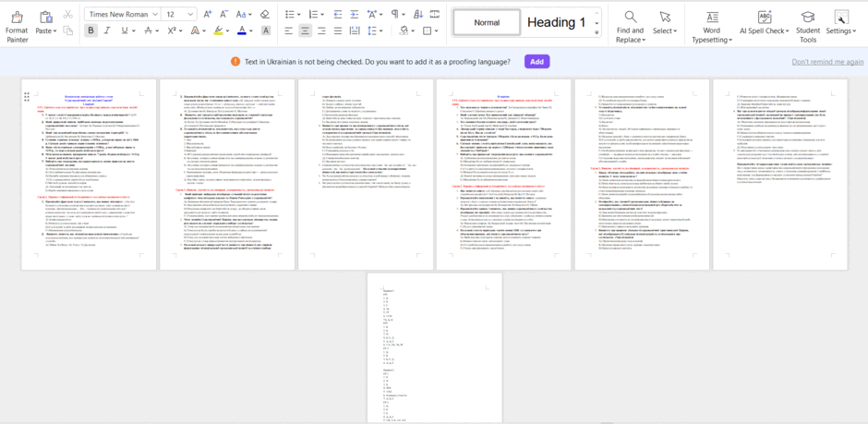Increase font size with A+ icon

tap(208, 14)
